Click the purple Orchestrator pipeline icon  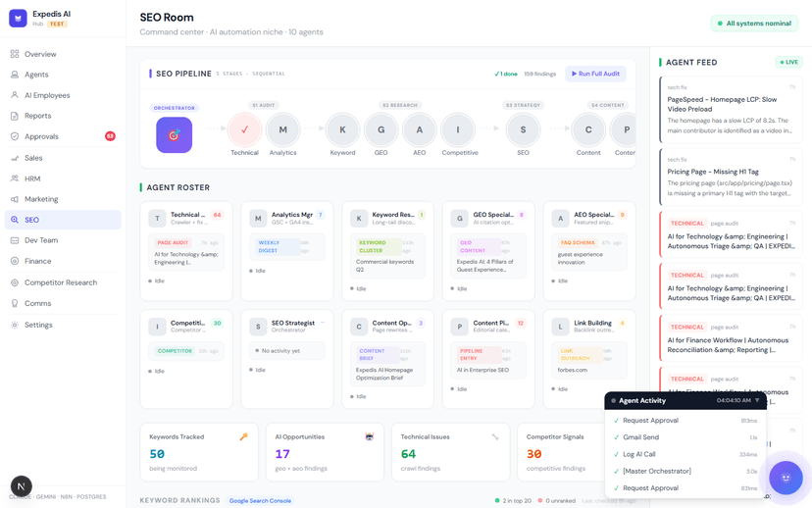click(x=174, y=134)
